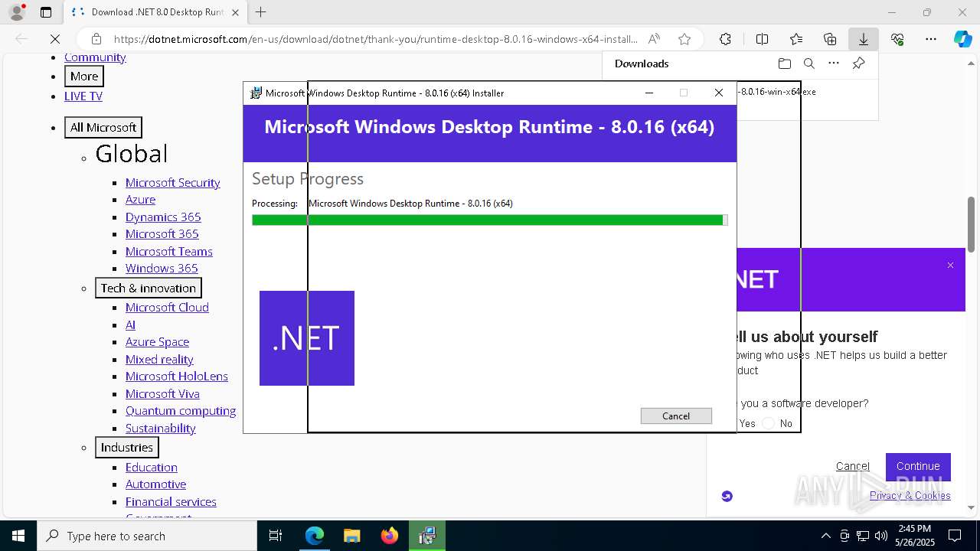Open Task View on taskbar
Image resolution: width=980 pixels, height=551 pixels.
[276, 536]
